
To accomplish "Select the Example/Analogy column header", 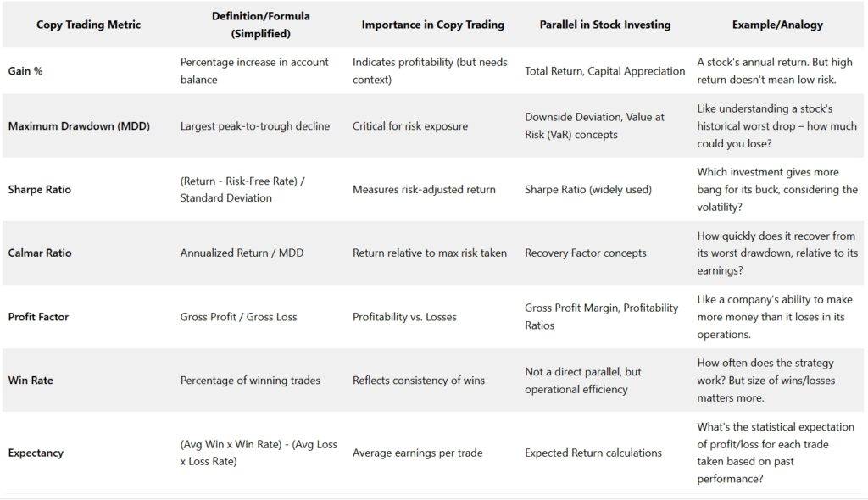I will coord(777,25).
